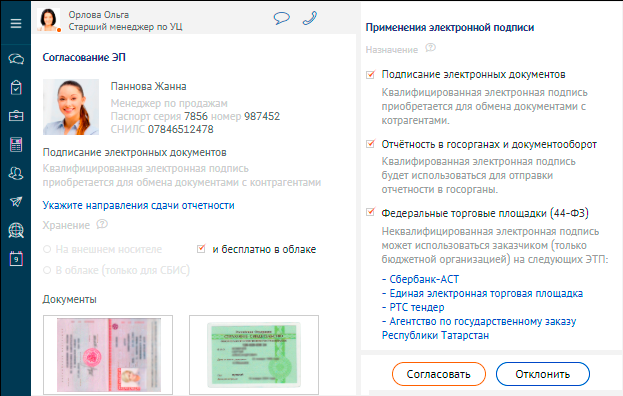This screenshot has width=623, height=396.
Task: Open the tasks clipboard sidebar icon
Action: point(16,88)
